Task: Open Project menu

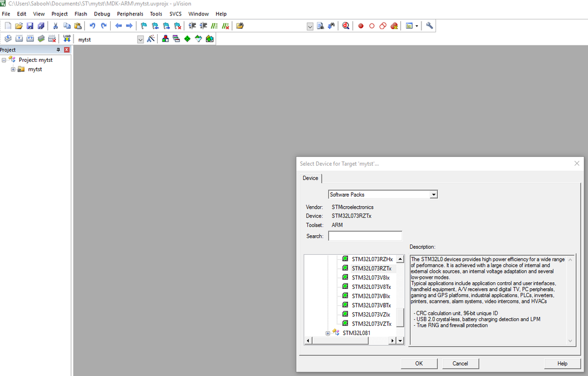Action: coord(59,14)
